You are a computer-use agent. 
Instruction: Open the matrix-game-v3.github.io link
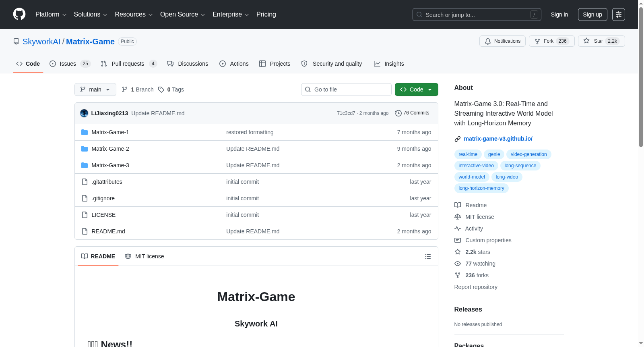pyautogui.click(x=498, y=139)
